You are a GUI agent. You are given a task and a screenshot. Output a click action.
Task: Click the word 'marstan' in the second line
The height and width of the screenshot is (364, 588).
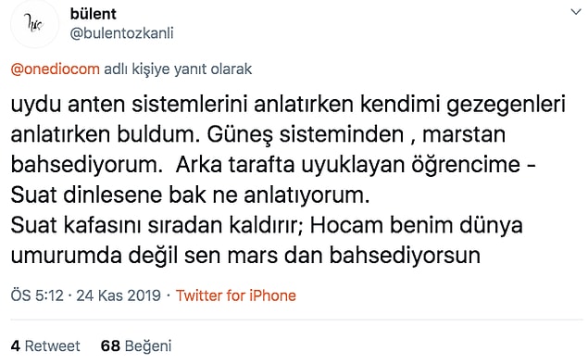464,135
